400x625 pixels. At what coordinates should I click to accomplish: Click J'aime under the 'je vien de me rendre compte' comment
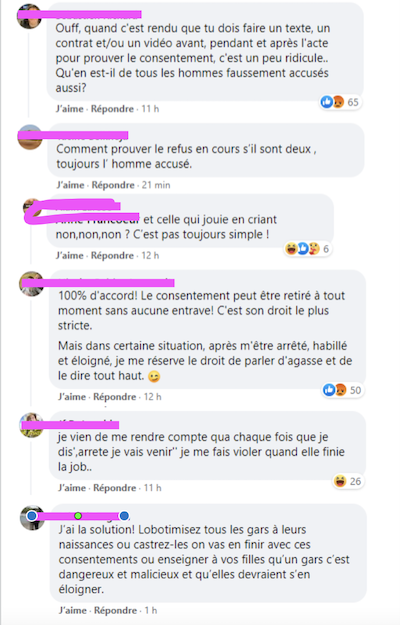(x=72, y=487)
